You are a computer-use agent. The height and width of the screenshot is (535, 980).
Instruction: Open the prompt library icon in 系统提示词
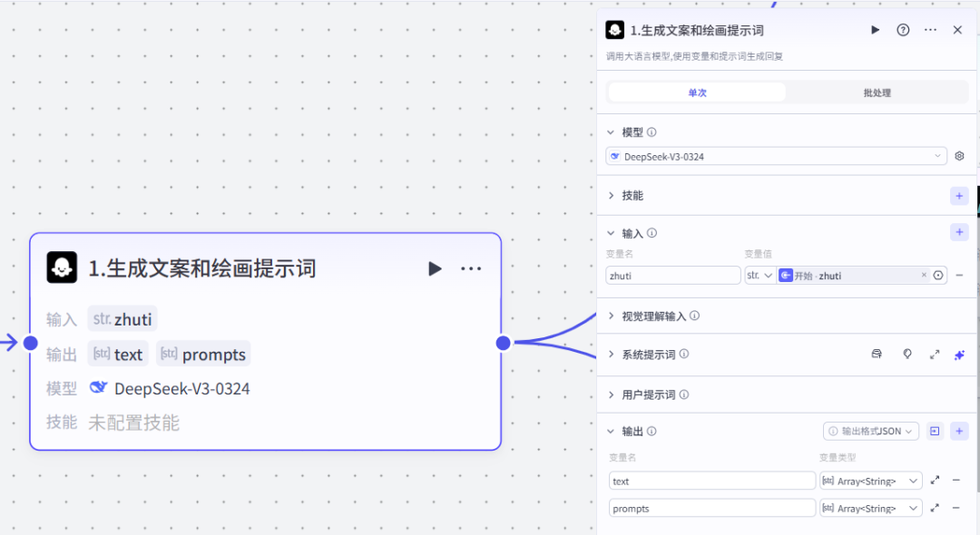(877, 354)
